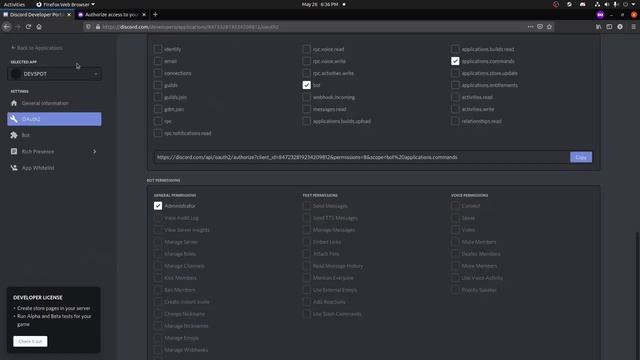Open the Firefox library icon
640x360 pixels.
(598, 27)
